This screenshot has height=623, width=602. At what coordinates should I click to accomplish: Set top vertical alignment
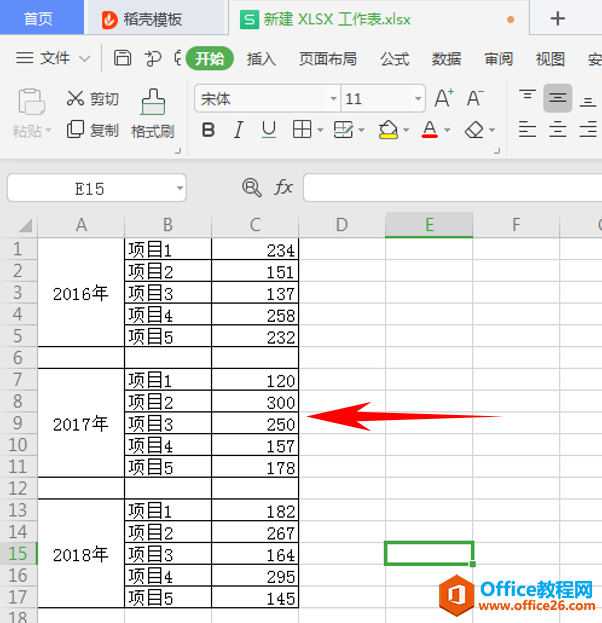coord(527,95)
